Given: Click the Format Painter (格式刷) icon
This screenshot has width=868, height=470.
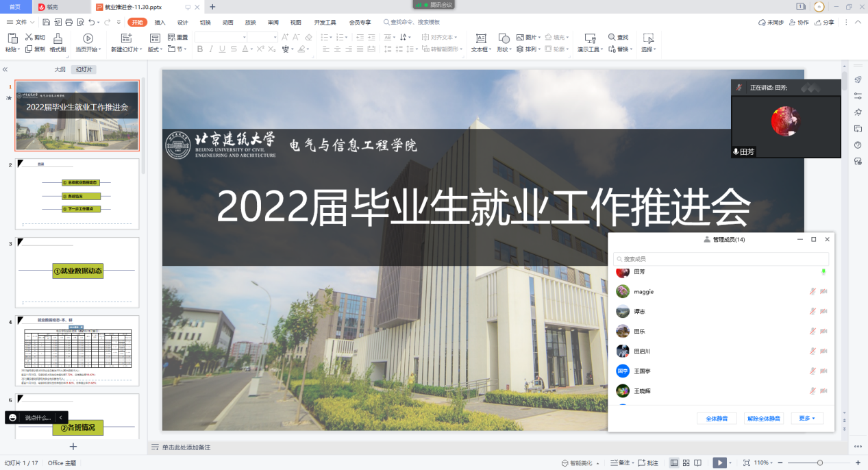Looking at the screenshot, I should pos(58,38).
